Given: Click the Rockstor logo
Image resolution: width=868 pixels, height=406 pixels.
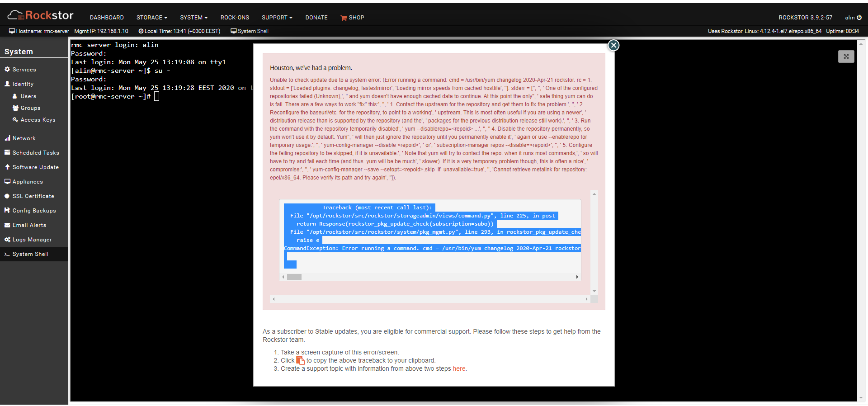Looking at the screenshot, I should (40, 15).
